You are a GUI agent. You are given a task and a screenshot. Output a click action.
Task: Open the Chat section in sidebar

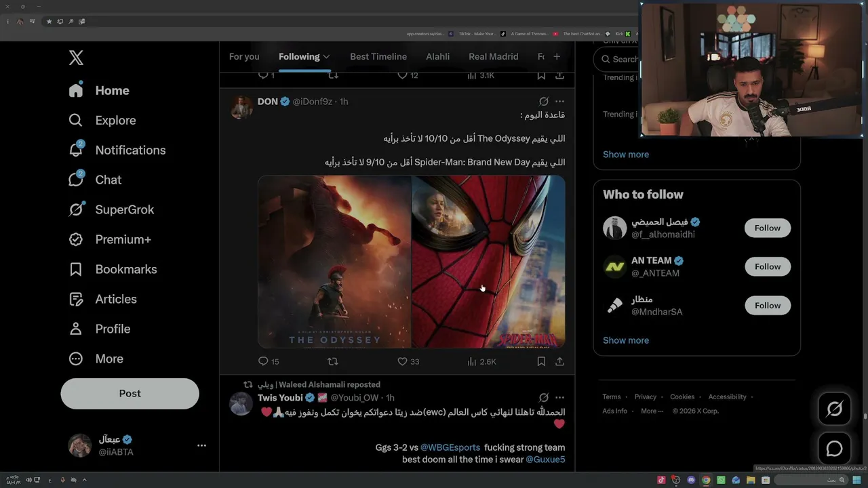point(95,180)
